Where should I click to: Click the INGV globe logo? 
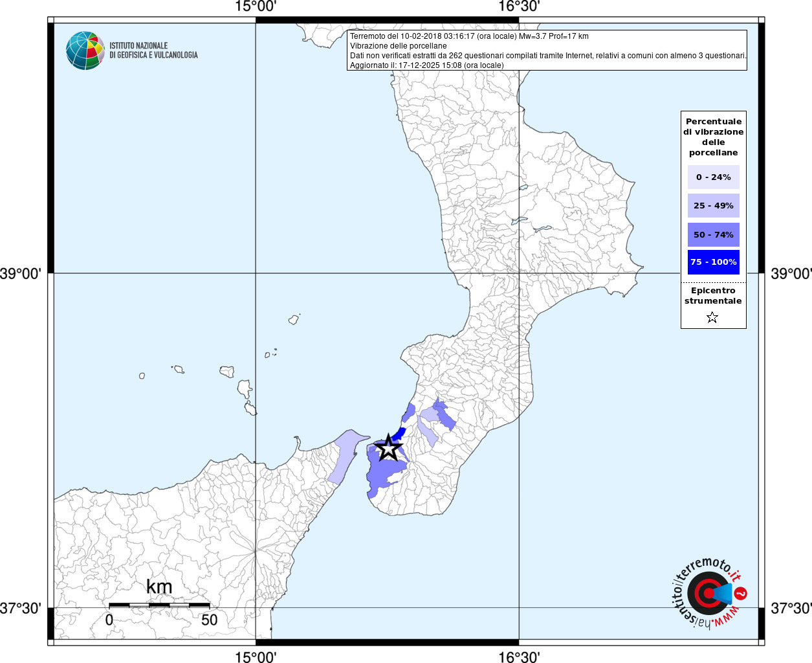85,51
